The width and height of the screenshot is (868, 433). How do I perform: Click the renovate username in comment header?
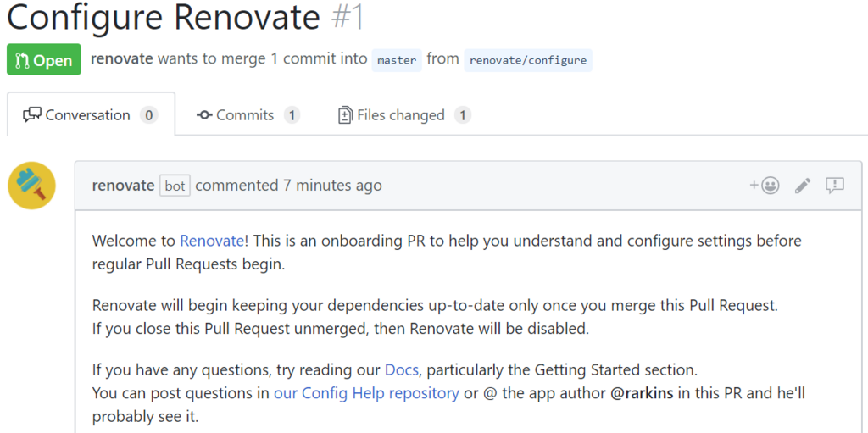pyautogui.click(x=124, y=185)
